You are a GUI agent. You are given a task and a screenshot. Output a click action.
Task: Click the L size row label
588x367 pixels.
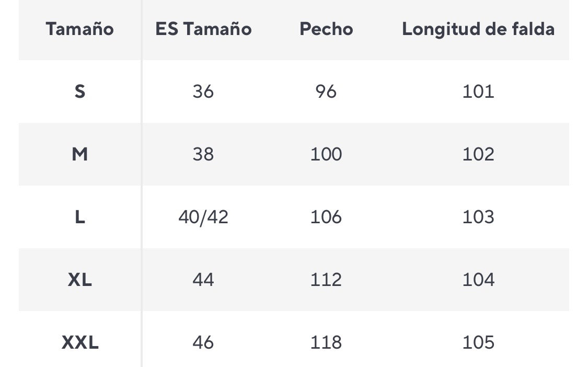(79, 217)
